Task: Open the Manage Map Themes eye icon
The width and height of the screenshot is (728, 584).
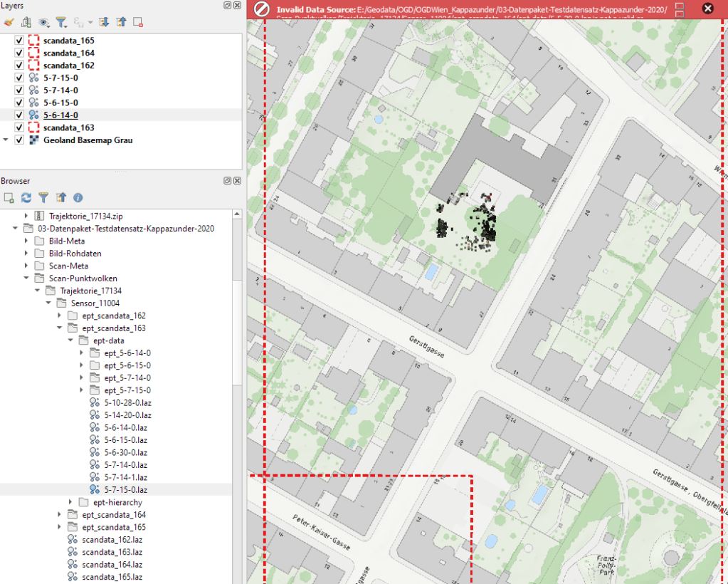Action: point(43,22)
